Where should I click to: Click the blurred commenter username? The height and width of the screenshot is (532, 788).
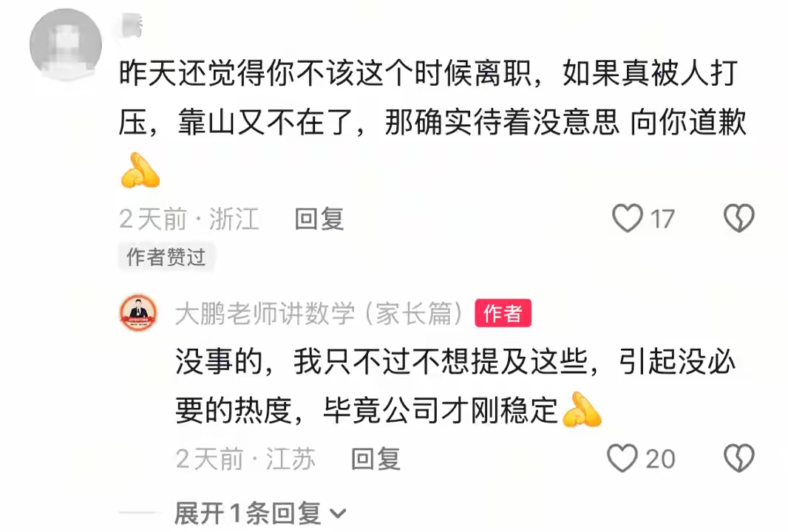(x=132, y=25)
